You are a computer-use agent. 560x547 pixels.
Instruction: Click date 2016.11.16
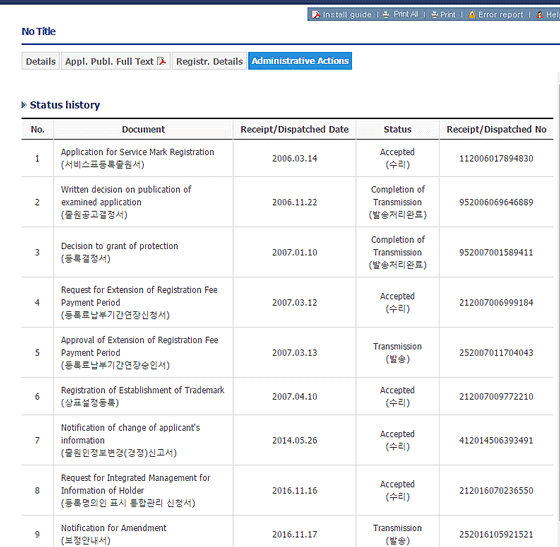tap(295, 491)
